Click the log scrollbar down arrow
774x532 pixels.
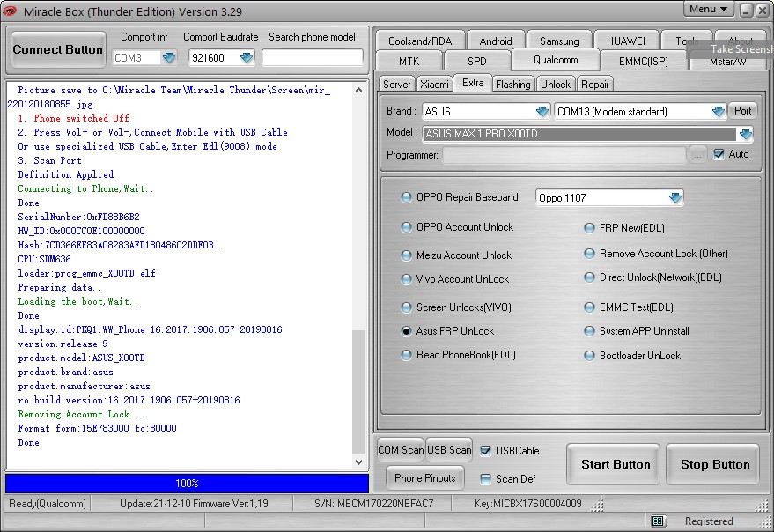(x=359, y=462)
